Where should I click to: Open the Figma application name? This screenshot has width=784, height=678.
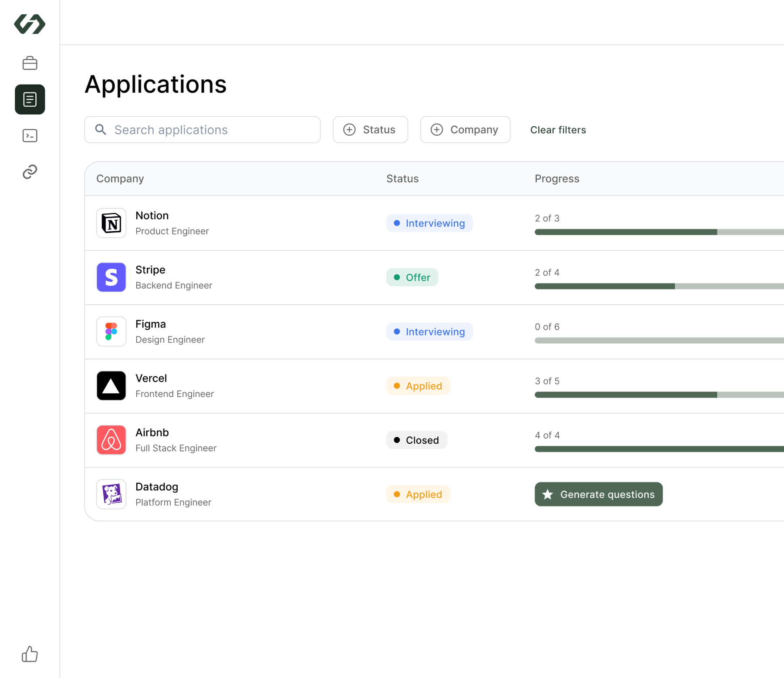point(151,324)
